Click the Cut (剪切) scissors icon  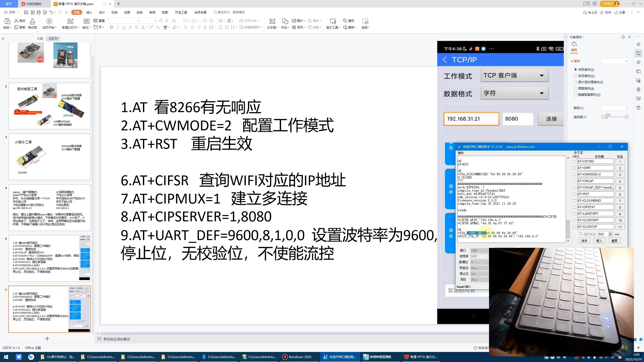(x=17, y=21)
